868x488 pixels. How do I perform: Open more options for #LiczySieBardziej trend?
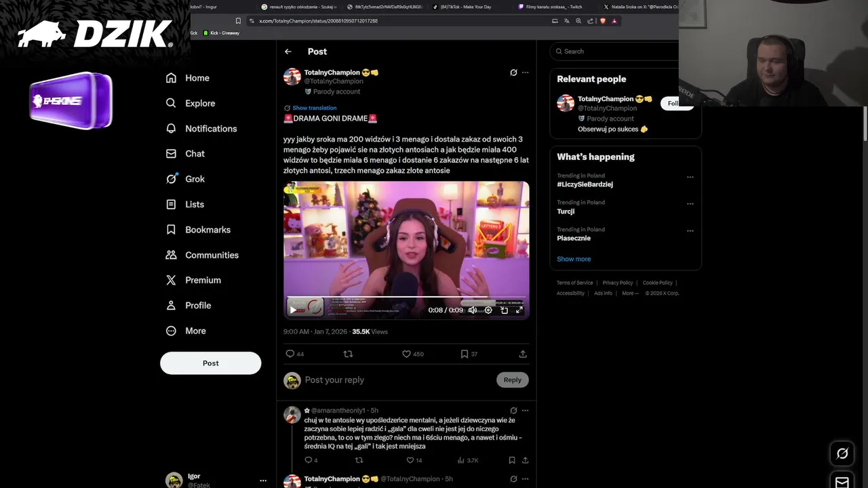pos(690,177)
